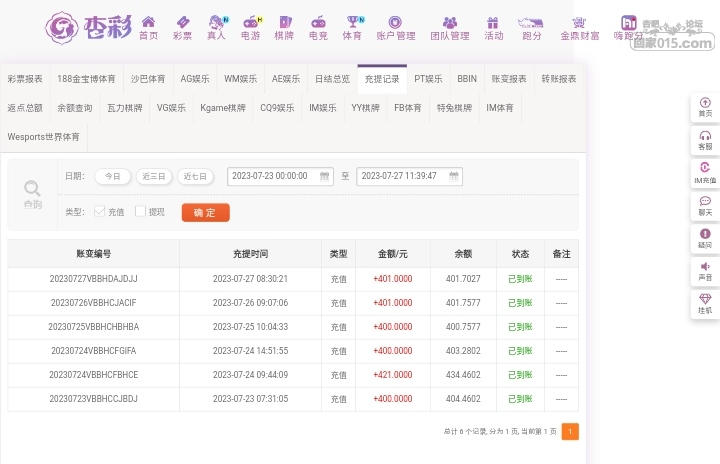Click the amount +421.0000
720x464 pixels.
tap(393, 374)
